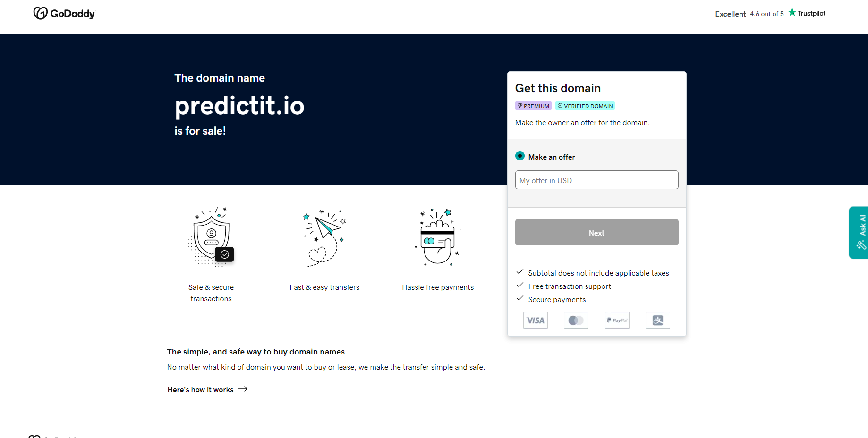Click the PREMIUM badge
The image size is (868, 438).
coord(533,106)
